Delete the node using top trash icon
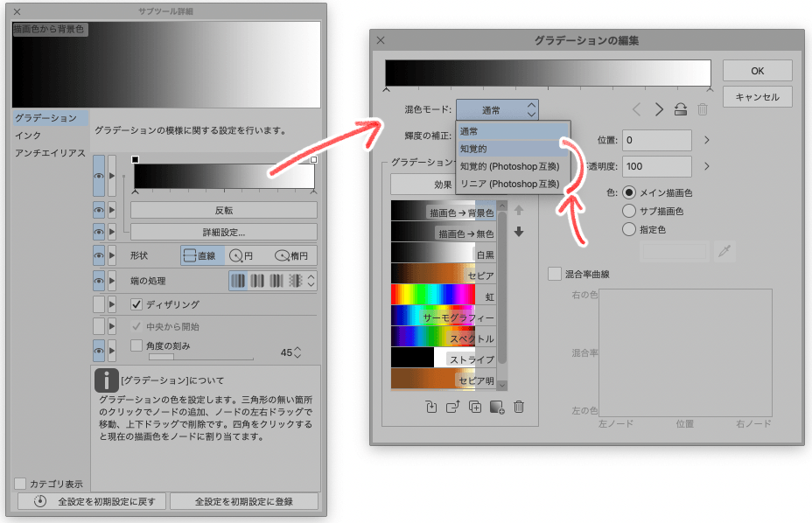This screenshot has width=812, height=523. [x=703, y=109]
